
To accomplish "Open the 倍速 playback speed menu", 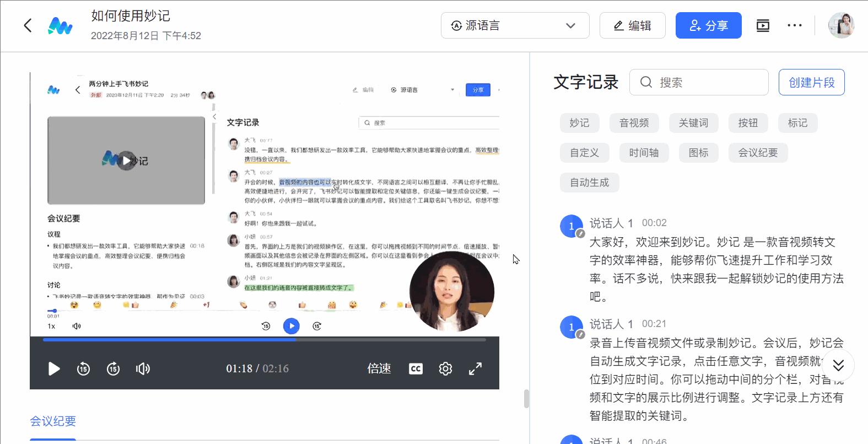I will [379, 368].
